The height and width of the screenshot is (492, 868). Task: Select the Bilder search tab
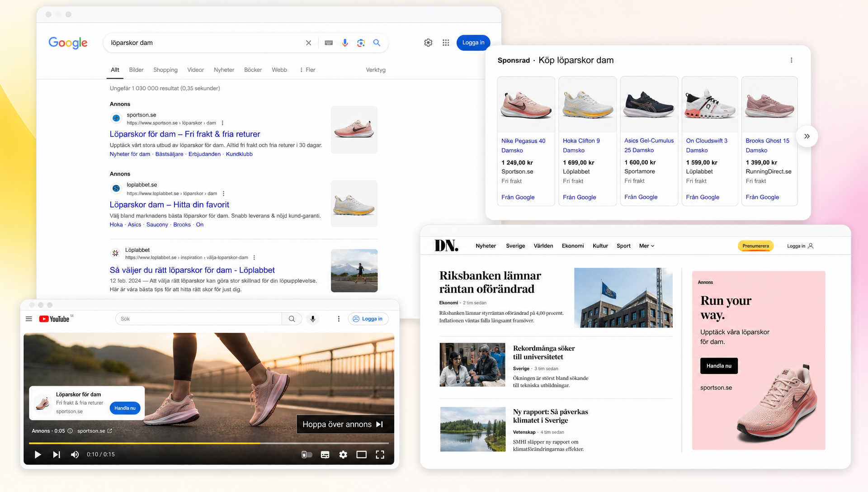click(136, 70)
